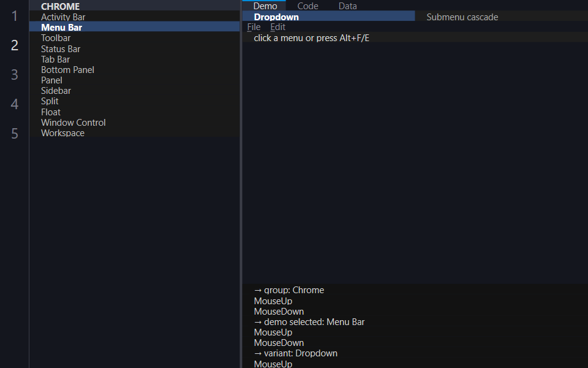Select activity number 2 in the left bar
Viewport: 588px width, 368px height.
(15, 45)
